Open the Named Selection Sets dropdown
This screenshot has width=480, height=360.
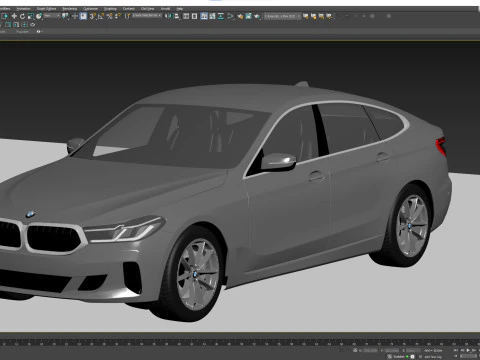coord(147,16)
